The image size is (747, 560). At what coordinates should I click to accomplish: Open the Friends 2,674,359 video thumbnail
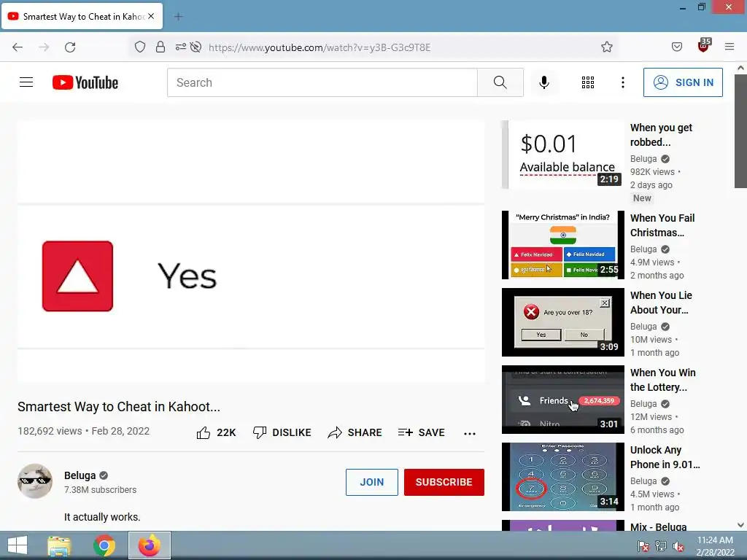(x=562, y=400)
